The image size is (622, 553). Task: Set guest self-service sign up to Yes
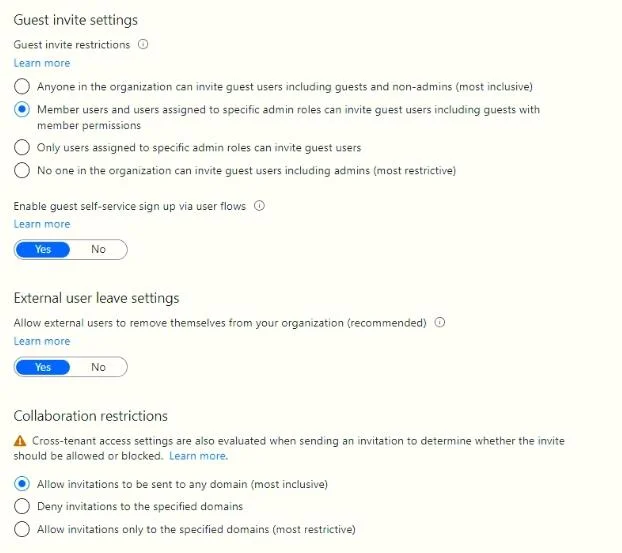(42, 249)
